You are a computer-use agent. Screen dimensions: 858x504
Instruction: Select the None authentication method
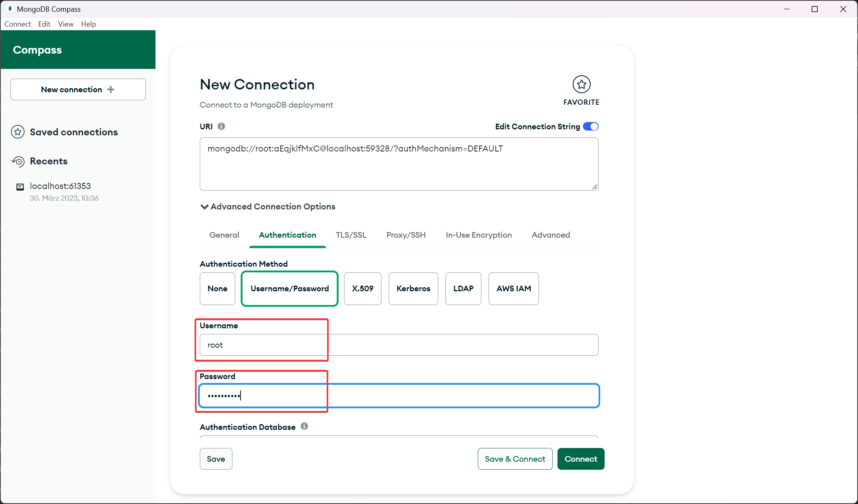pos(217,288)
